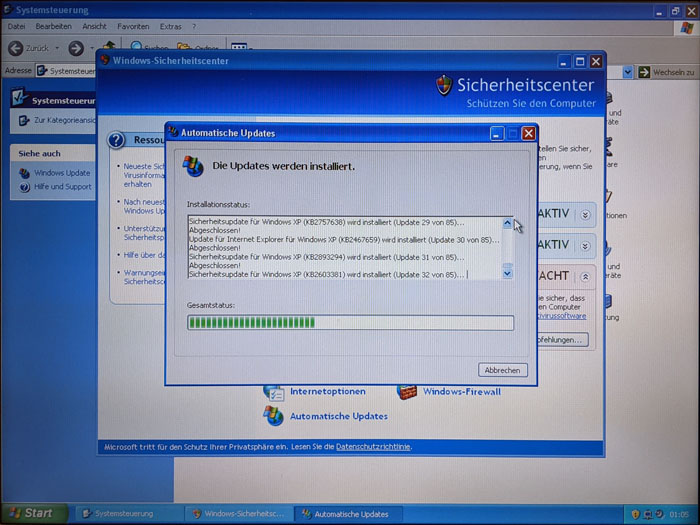Click the Automatische Updates title bar icon
Image resolution: width=700 pixels, height=525 pixels.
click(x=173, y=133)
